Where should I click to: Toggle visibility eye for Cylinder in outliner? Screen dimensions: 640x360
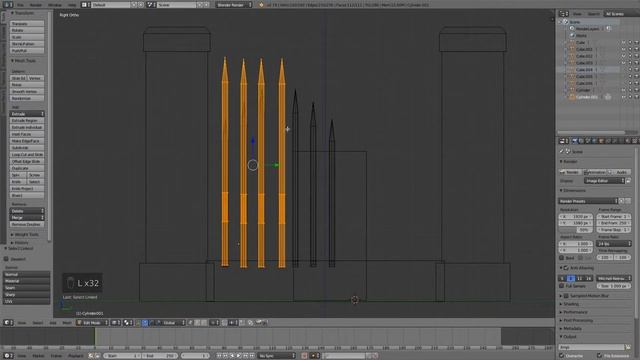tap(623, 90)
